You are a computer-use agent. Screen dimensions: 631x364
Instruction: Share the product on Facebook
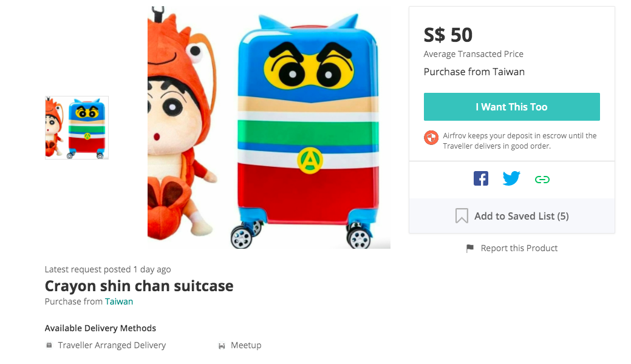click(481, 179)
